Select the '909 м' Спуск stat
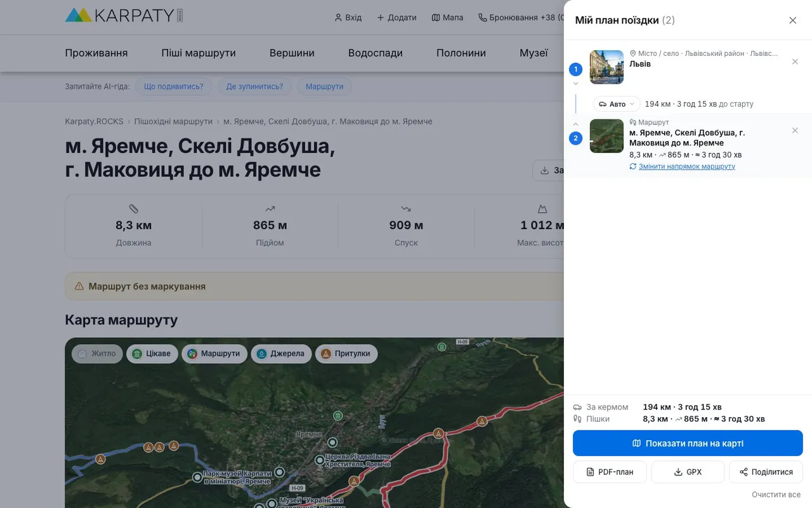 [406, 225]
